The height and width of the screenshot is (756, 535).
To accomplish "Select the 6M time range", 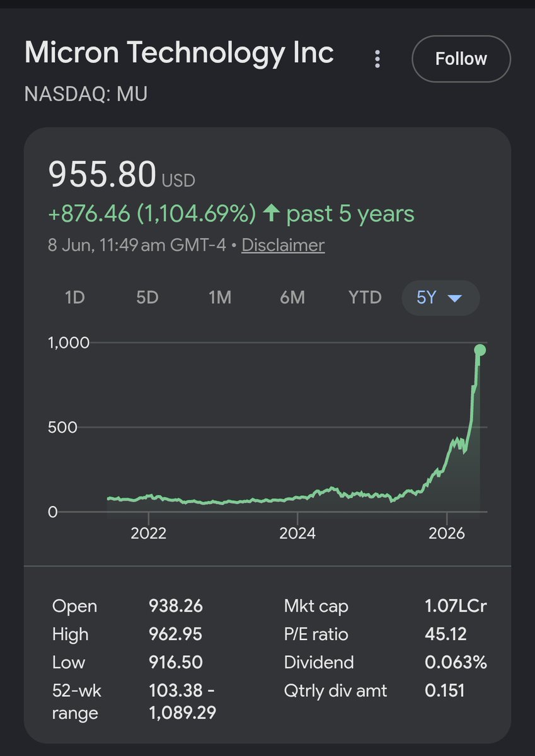I will point(292,297).
